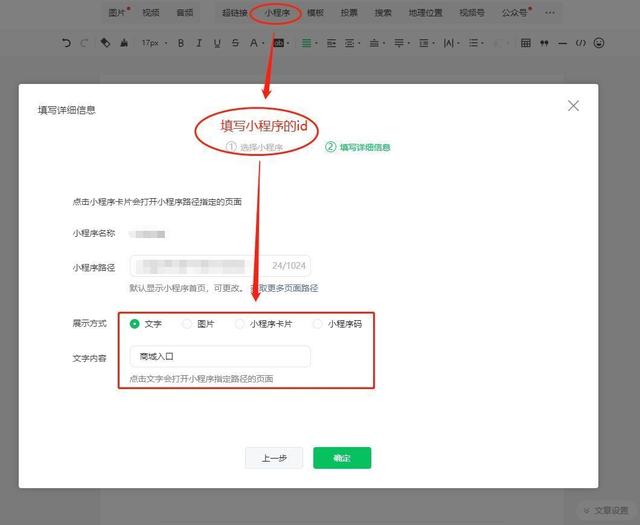Clear formatting with the eraser icon
640x525 pixels.
(105, 43)
